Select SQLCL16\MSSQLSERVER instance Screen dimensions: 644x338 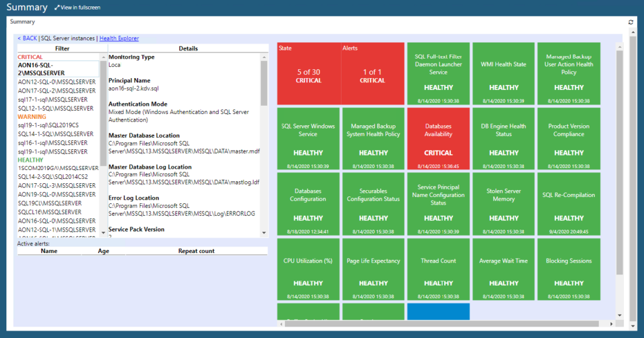(50, 211)
